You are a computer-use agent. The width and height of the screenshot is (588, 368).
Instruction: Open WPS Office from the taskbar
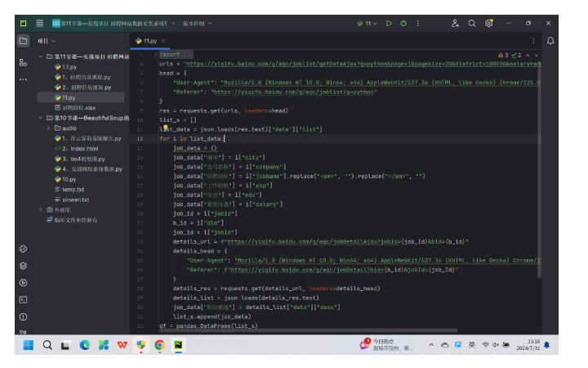click(122, 345)
